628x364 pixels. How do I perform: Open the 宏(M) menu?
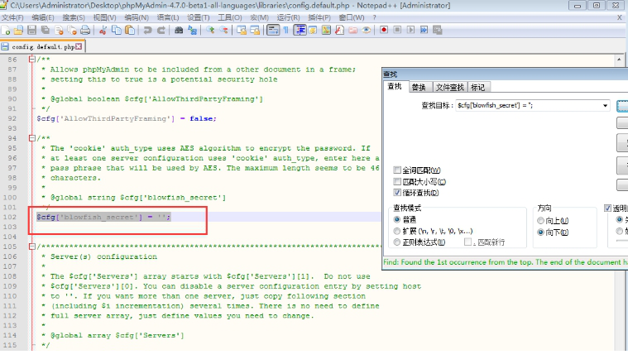[259, 17]
